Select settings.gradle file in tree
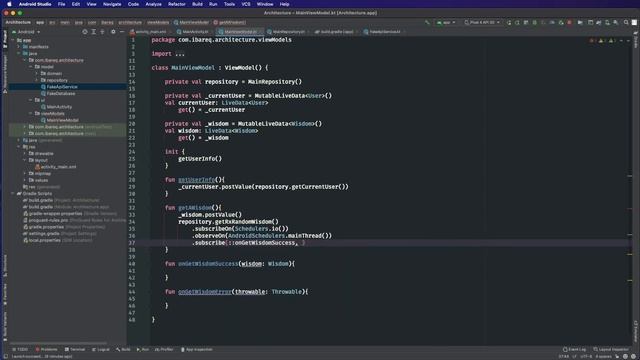Screen dimensions: 640x360 [x=44, y=233]
